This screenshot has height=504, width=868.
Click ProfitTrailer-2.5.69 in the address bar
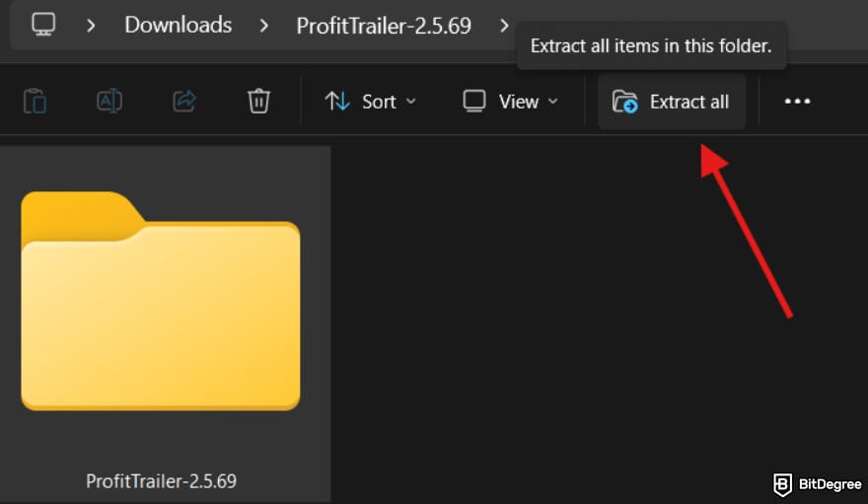pyautogui.click(x=384, y=26)
